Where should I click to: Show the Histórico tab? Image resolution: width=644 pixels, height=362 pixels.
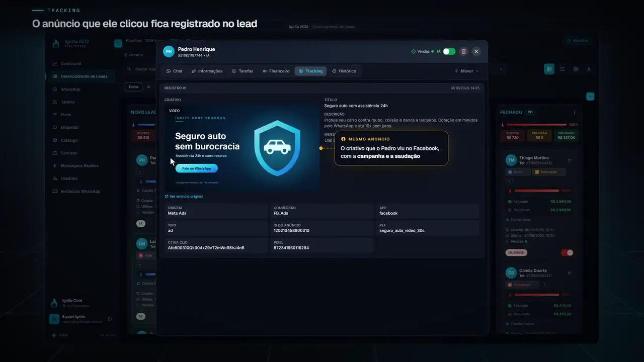(344, 71)
